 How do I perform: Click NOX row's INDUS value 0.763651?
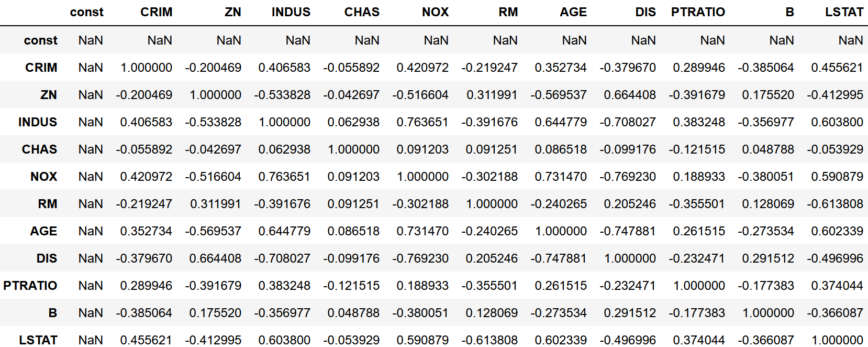pos(284,177)
